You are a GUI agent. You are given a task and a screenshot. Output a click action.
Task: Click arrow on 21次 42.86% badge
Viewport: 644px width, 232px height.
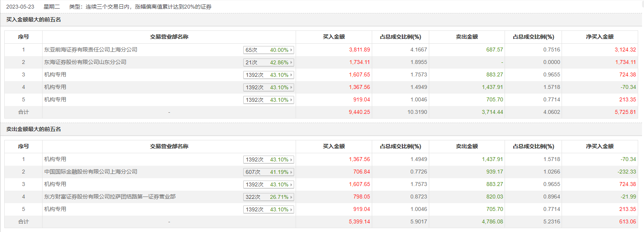[x=291, y=62]
